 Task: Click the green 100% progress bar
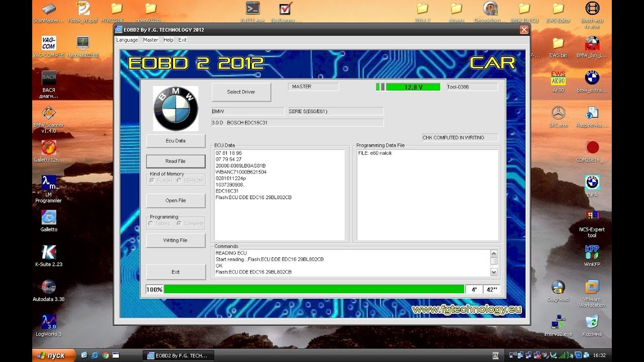314,289
